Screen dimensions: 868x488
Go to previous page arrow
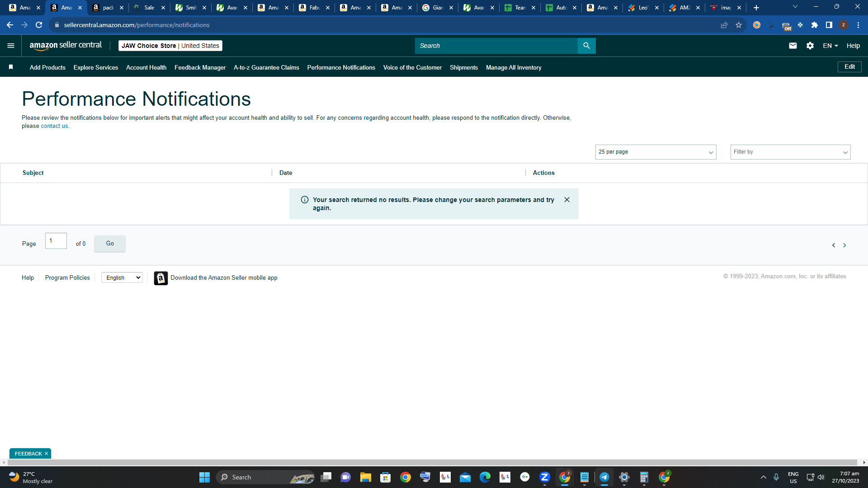point(834,245)
